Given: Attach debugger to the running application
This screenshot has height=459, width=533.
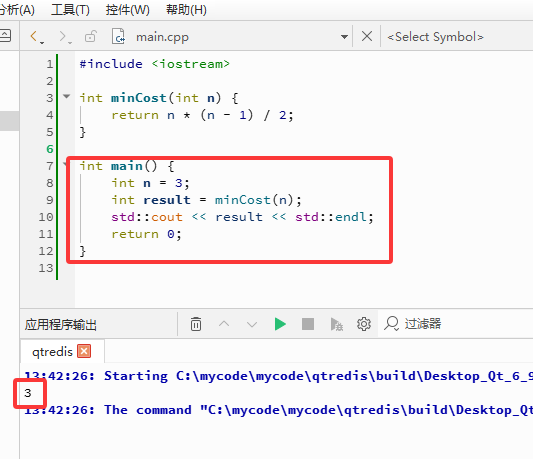Looking at the screenshot, I should pos(336,324).
